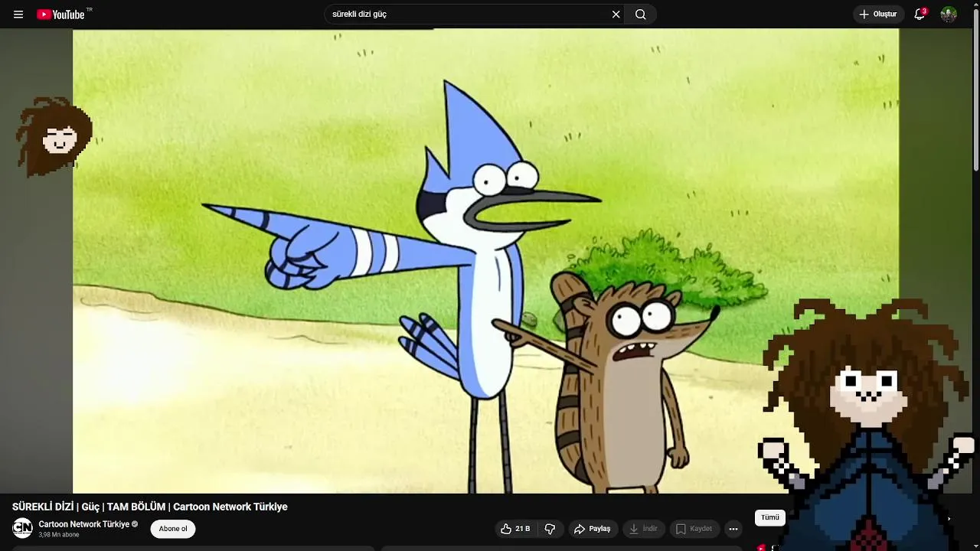
Task: Click next arrow on the filter chips
Action: click(x=949, y=519)
